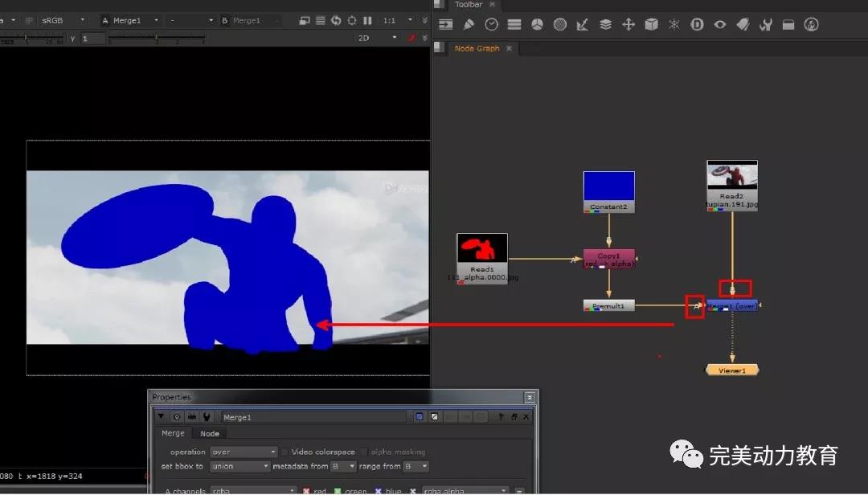Refresh the viewer with the update icon

coord(336,20)
